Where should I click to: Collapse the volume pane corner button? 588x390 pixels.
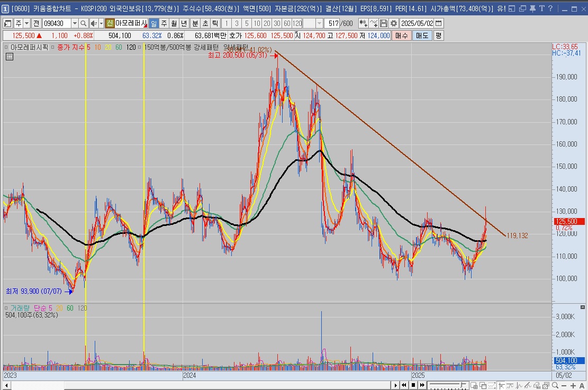pyautogui.click(x=582, y=307)
